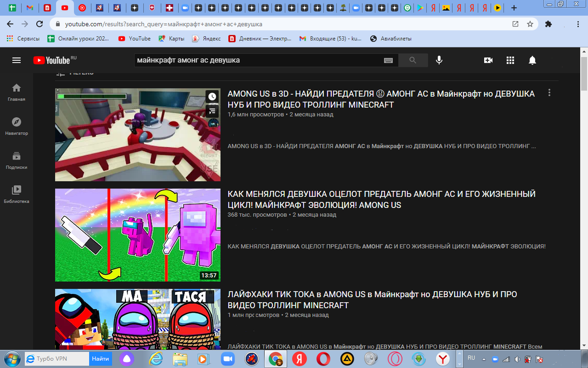This screenshot has width=588, height=368.
Task: Open the Chrome extensions puzzle icon
Action: 548,24
